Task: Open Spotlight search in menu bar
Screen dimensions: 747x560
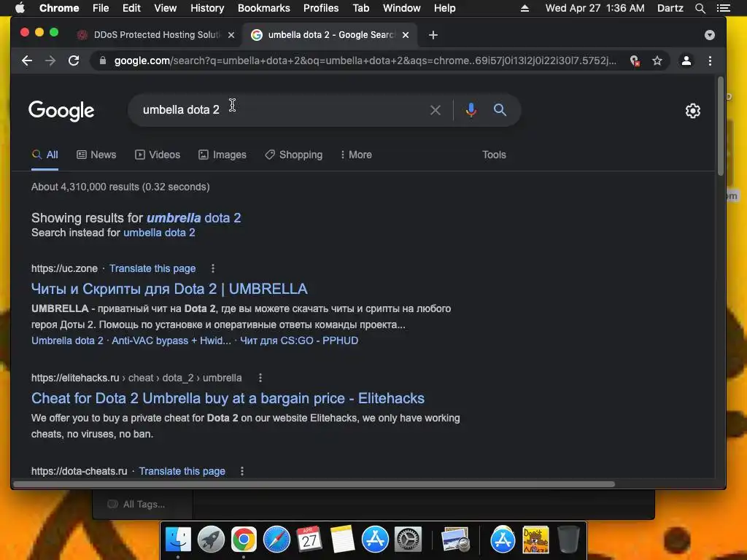Action: tap(700, 8)
